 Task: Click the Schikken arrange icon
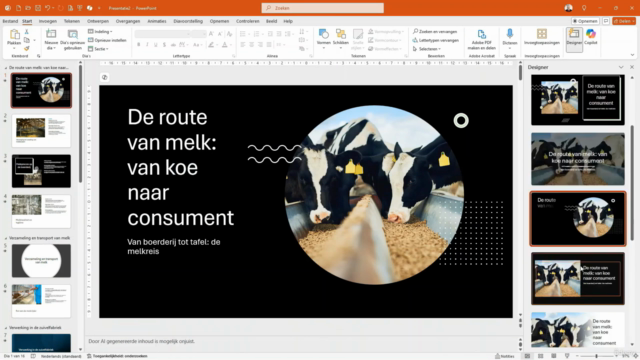click(340, 34)
